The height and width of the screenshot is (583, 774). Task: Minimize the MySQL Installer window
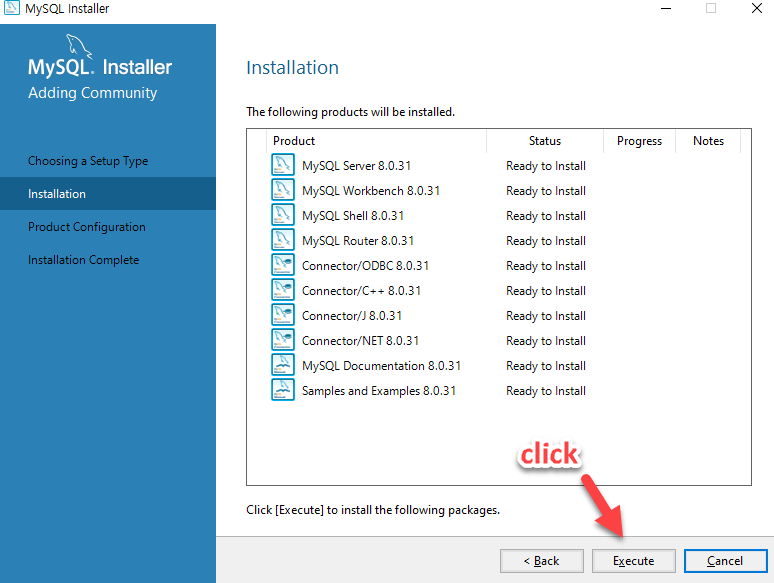pyautogui.click(x=666, y=8)
